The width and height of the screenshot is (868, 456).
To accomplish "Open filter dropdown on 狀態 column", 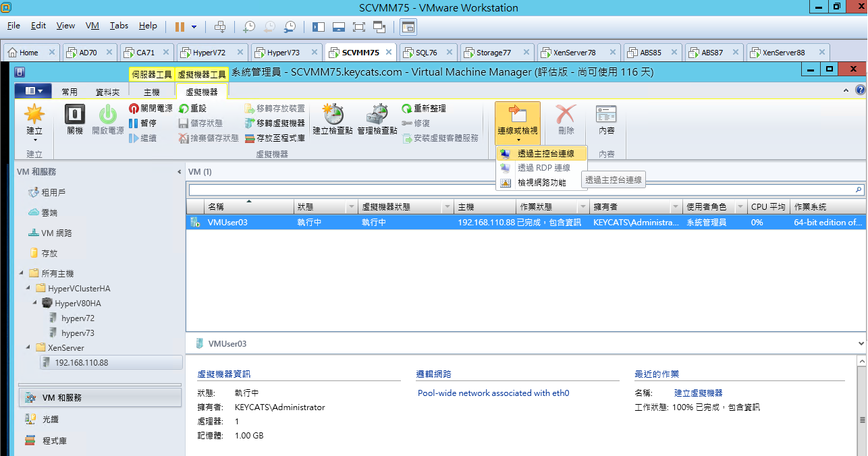I will pyautogui.click(x=352, y=207).
